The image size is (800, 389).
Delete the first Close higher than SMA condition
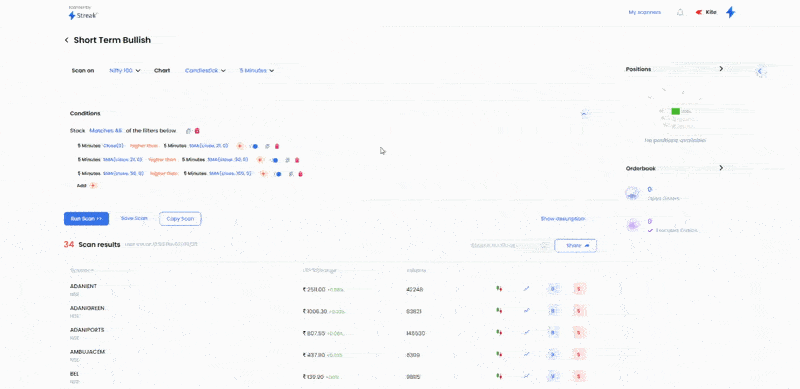277,146
